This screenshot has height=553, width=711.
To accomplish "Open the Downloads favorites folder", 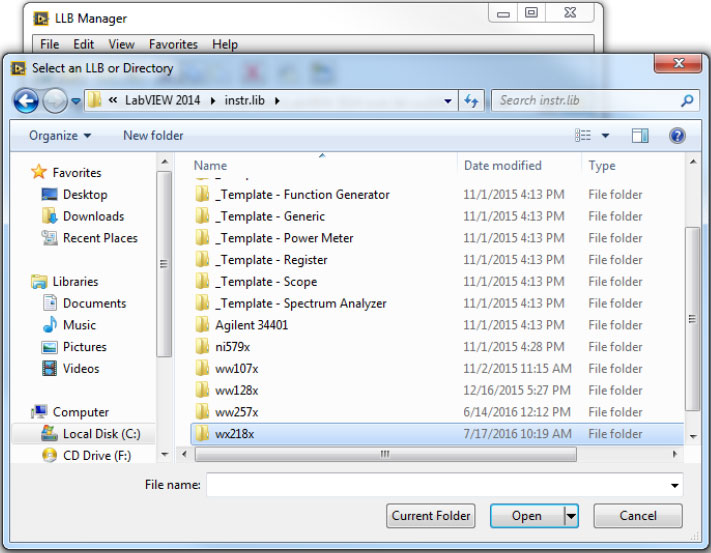I will pos(93,216).
